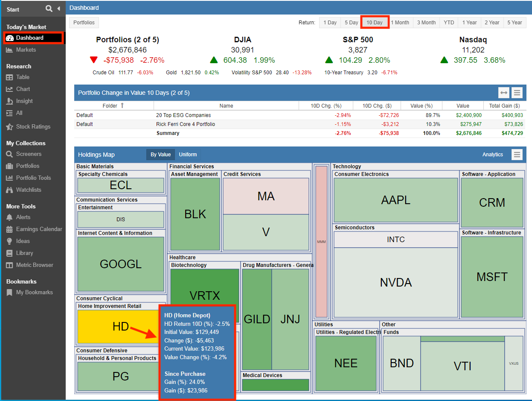
Task: Sort by the Folder column arrow
Action: (x=122, y=105)
